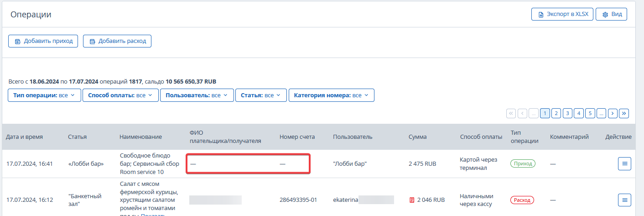Click the Наименование column header
The height and width of the screenshot is (216, 644).
point(140,137)
